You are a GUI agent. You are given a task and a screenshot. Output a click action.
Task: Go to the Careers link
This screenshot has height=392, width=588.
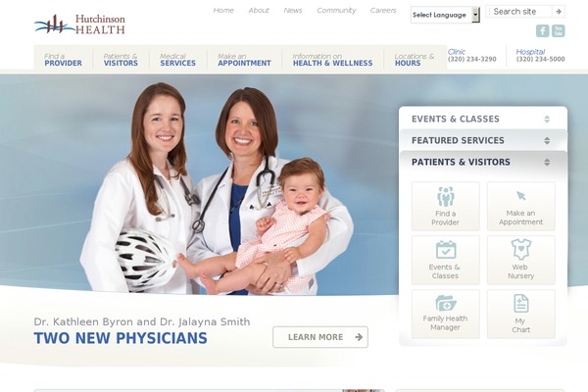tap(383, 11)
